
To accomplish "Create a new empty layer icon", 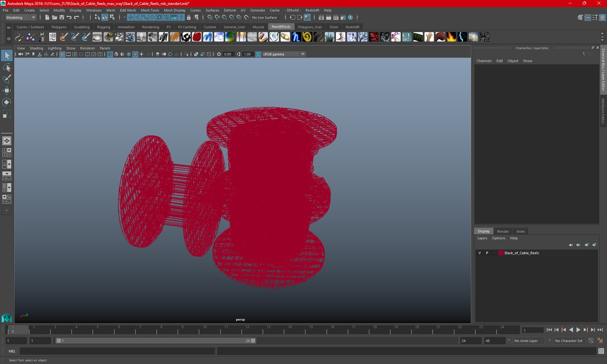I will [x=587, y=245].
